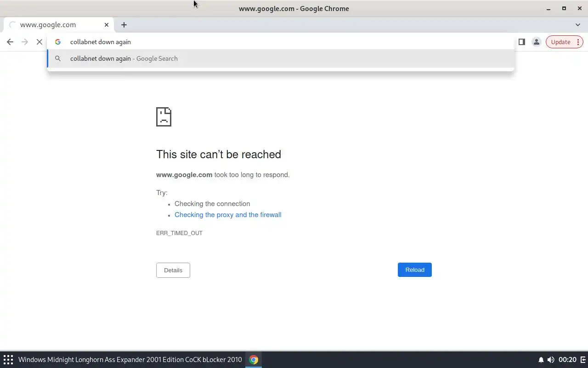Click 'Checking the connection' text
This screenshot has width=588, height=368.
tap(212, 204)
